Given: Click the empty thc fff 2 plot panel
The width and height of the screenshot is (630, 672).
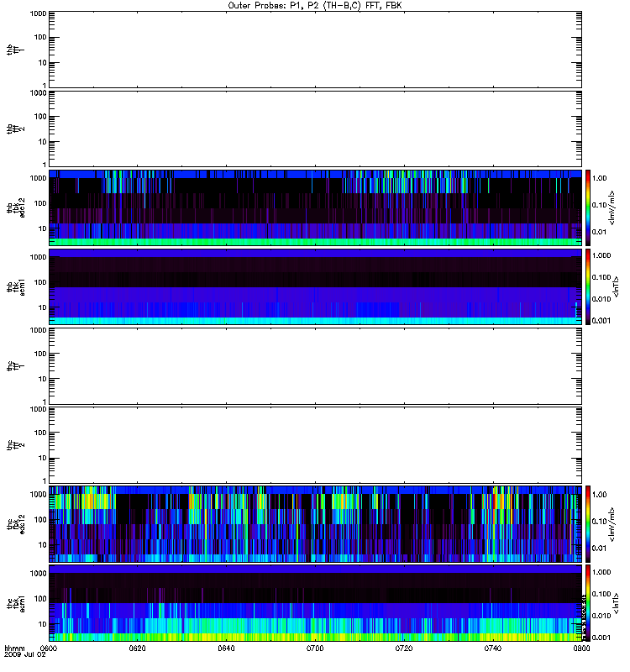Looking at the screenshot, I should [x=315, y=445].
